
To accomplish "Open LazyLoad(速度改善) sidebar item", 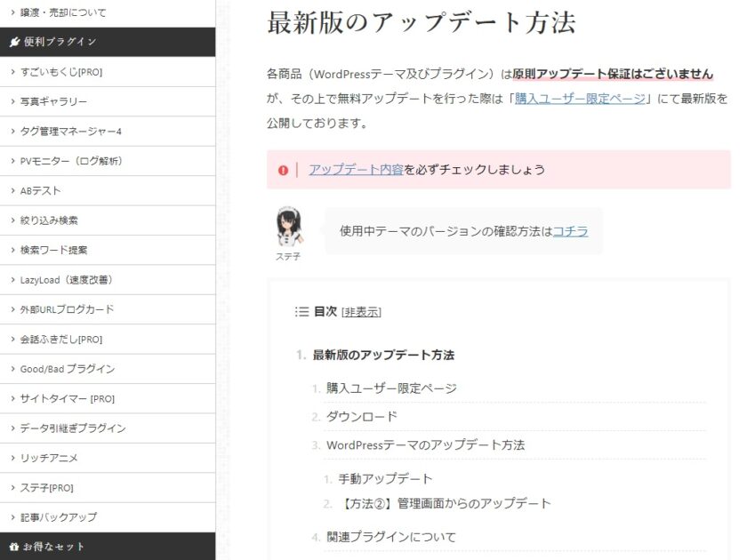I will click(x=108, y=279).
